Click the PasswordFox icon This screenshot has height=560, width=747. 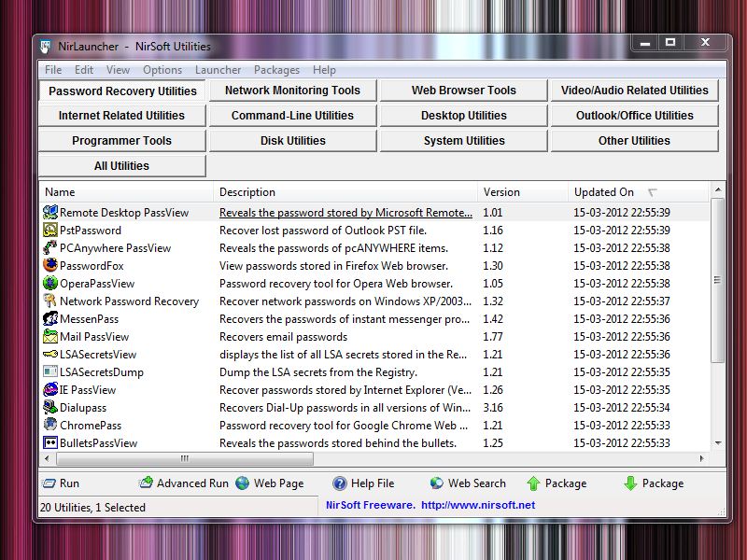click(x=50, y=265)
